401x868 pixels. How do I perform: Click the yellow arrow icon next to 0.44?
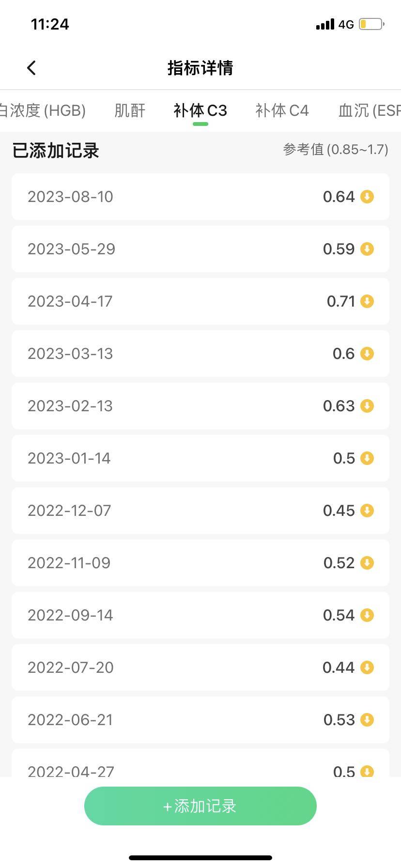click(x=367, y=667)
